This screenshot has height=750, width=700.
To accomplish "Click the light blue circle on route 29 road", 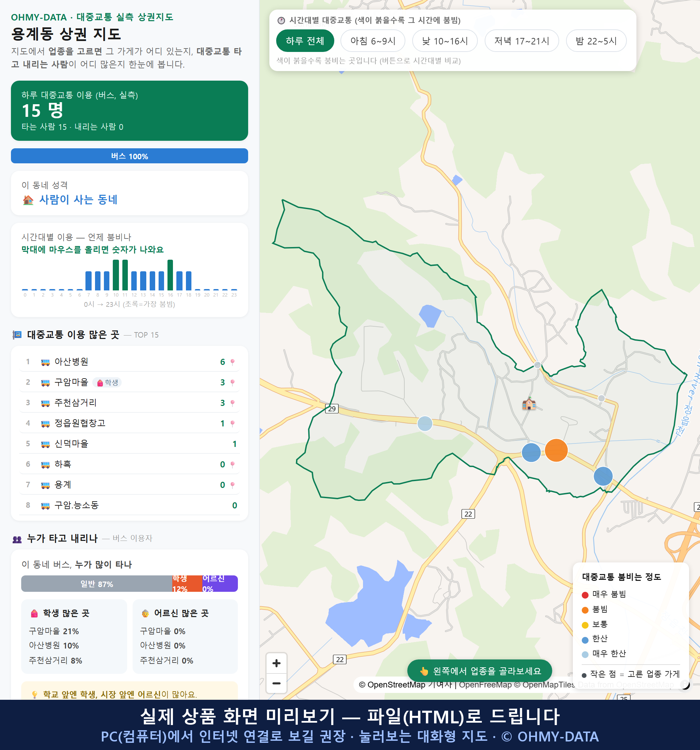I will pos(425,423).
